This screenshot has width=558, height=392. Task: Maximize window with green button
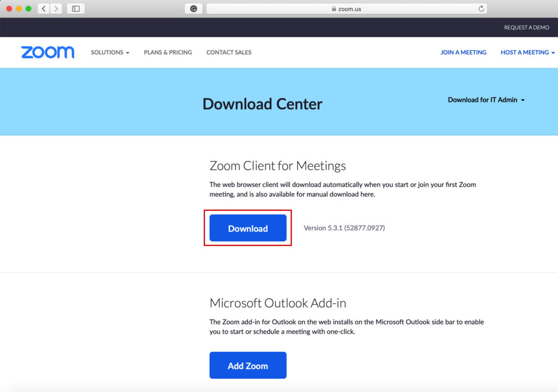point(28,9)
